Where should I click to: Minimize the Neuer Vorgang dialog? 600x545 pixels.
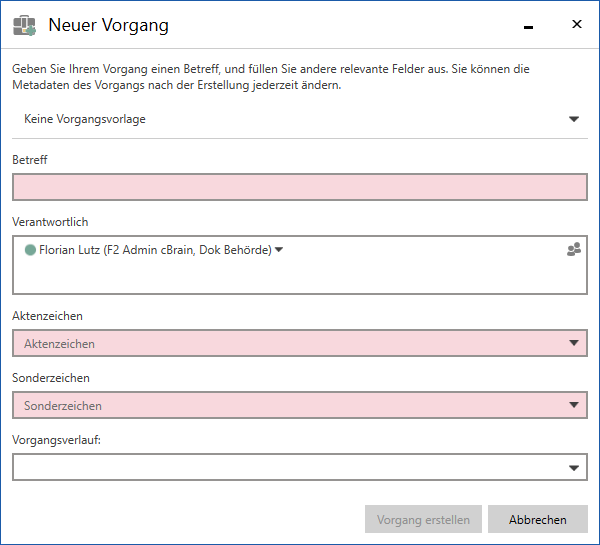[x=528, y=27]
